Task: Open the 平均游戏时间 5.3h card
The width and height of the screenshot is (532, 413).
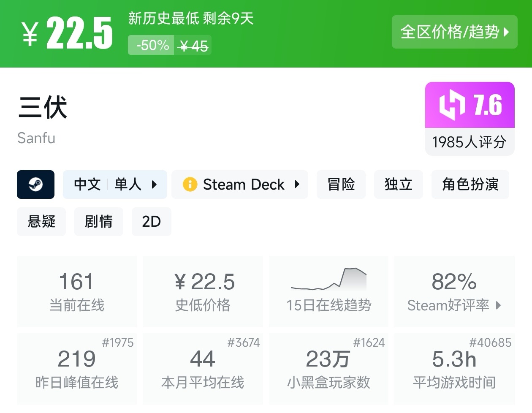Action: pyautogui.click(x=454, y=369)
